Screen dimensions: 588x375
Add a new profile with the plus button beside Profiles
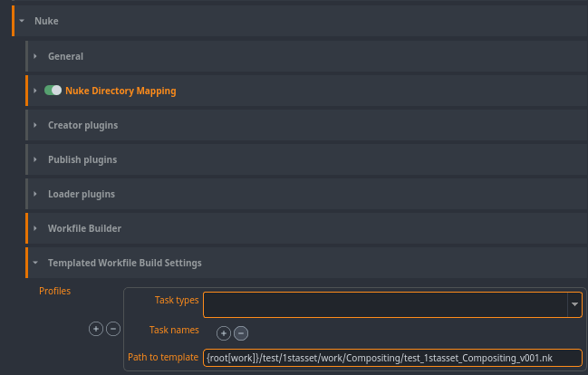pyautogui.click(x=95, y=329)
